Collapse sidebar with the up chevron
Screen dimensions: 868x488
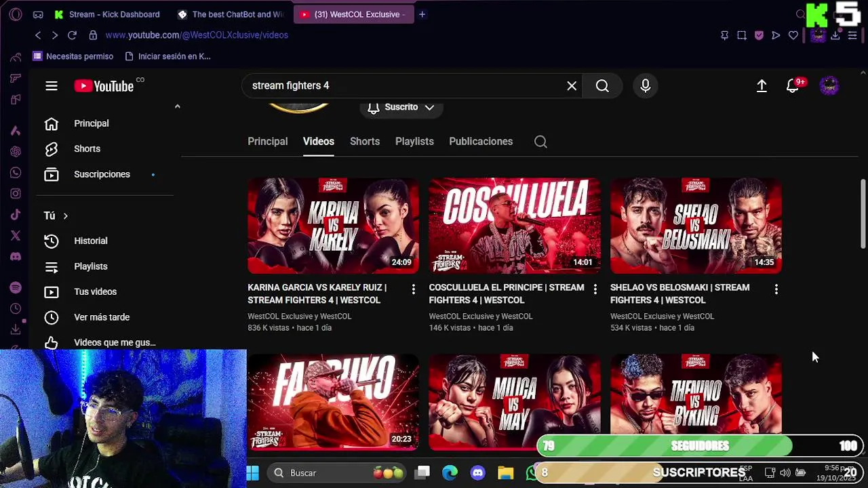tap(177, 106)
